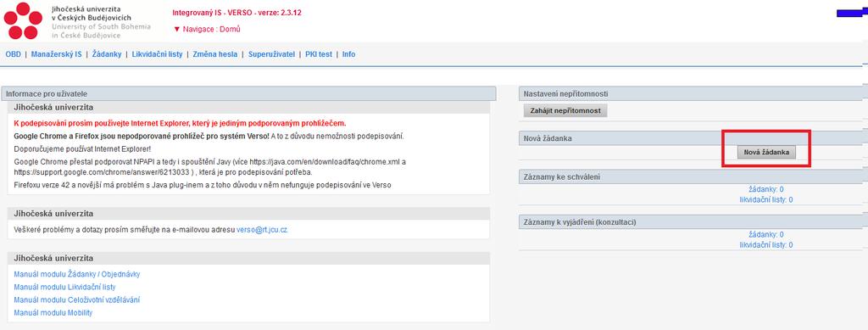Open the Superuživatel menu item
Viewport: 868px width, 330px height.
pos(271,54)
